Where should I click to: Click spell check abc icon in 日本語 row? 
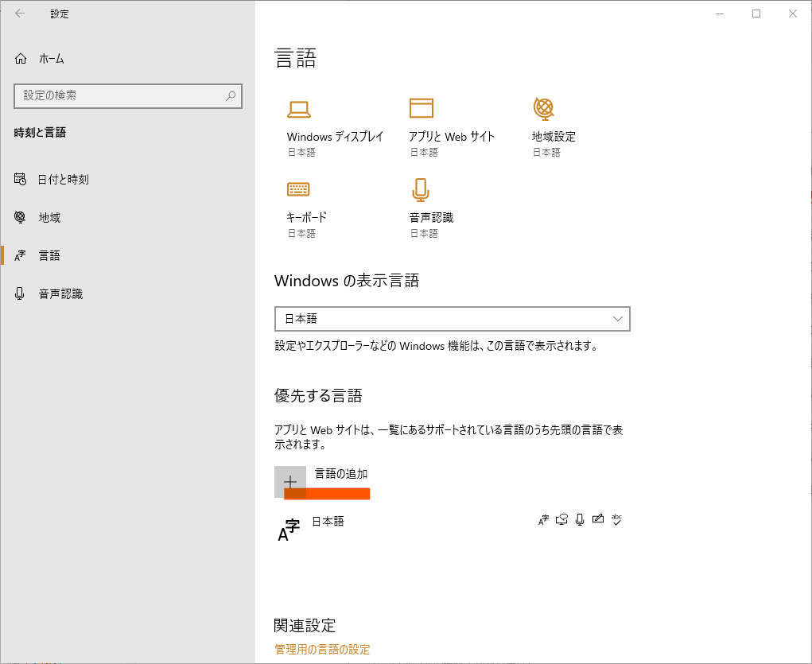[x=616, y=519]
